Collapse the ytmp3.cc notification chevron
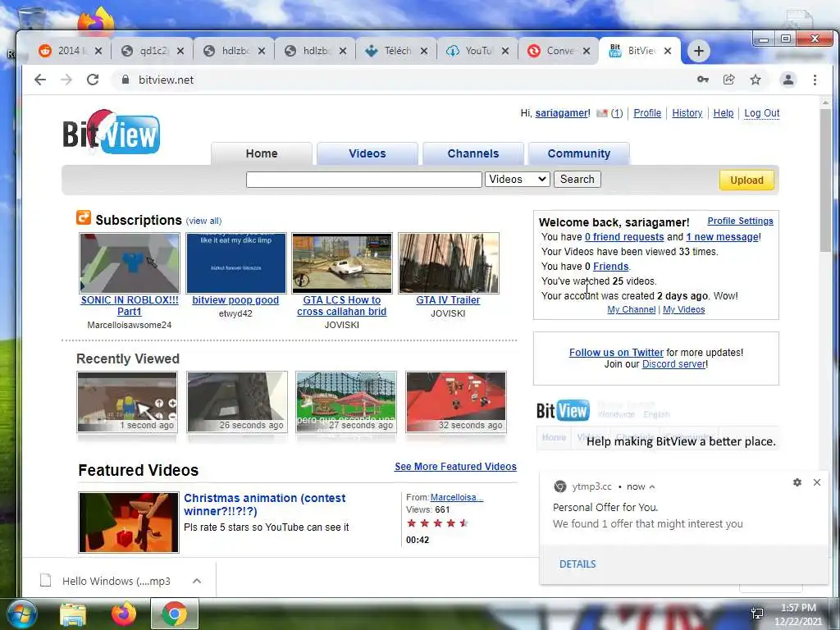The image size is (840, 630). point(652,487)
